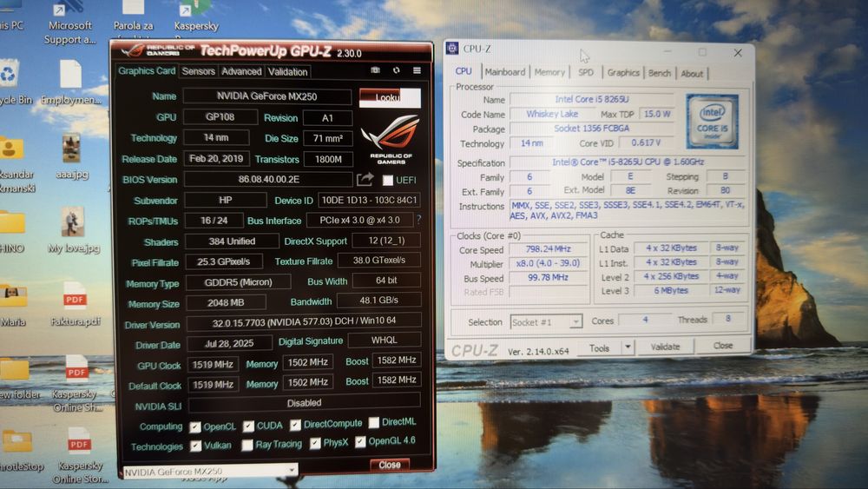The width and height of the screenshot is (868, 489).
Task: Open the Microsoft Support desktop shortcut
Action: click(x=69, y=23)
